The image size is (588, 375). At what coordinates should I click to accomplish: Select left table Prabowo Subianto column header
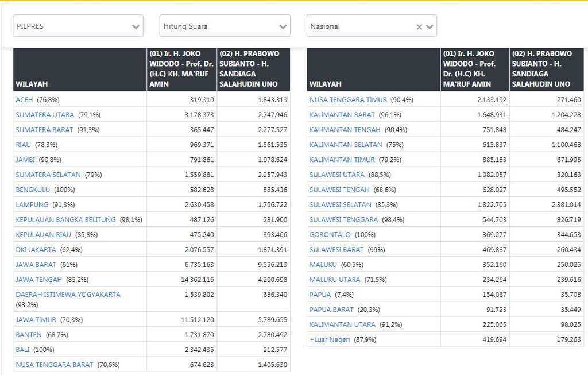coord(253,69)
